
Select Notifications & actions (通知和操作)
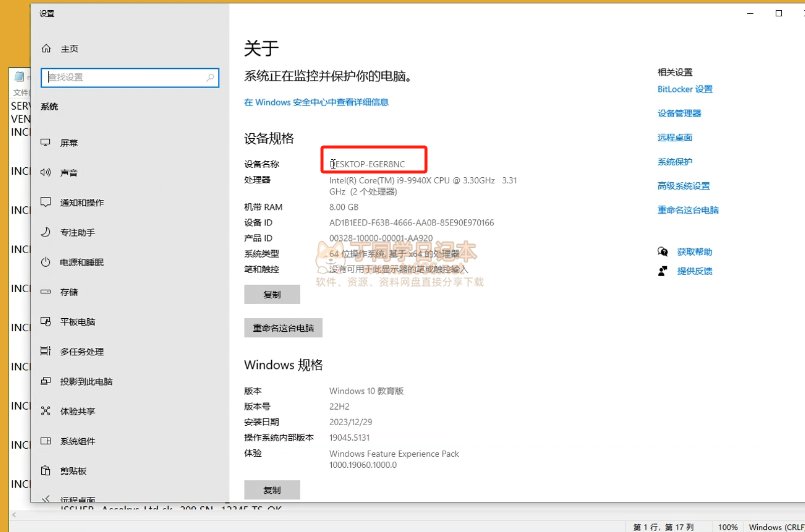click(x=81, y=203)
